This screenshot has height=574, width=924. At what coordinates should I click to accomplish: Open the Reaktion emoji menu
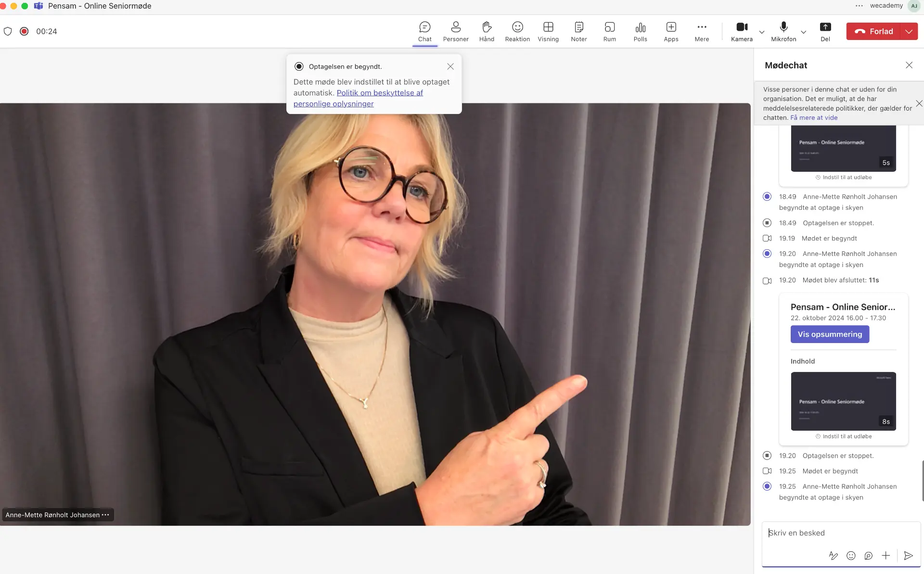[517, 32]
